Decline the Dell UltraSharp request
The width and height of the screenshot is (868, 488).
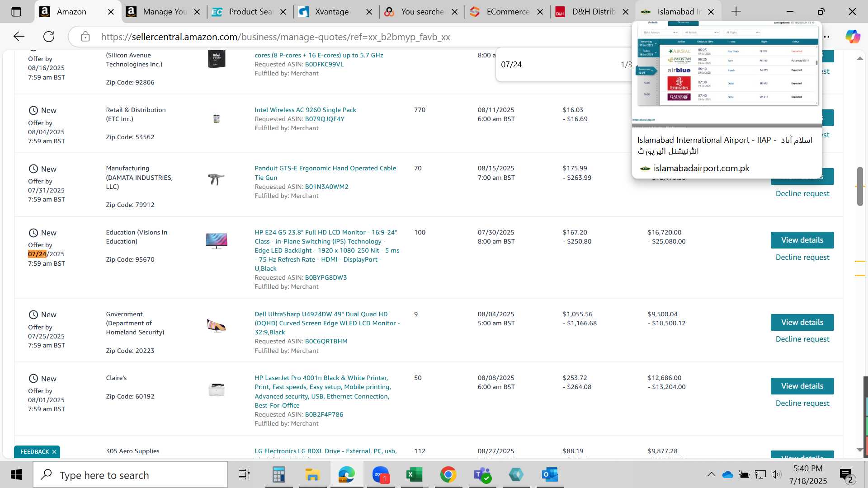tap(802, 339)
